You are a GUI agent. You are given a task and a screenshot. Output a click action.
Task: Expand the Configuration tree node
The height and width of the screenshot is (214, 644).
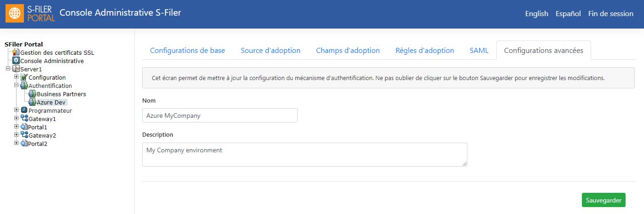point(17,77)
